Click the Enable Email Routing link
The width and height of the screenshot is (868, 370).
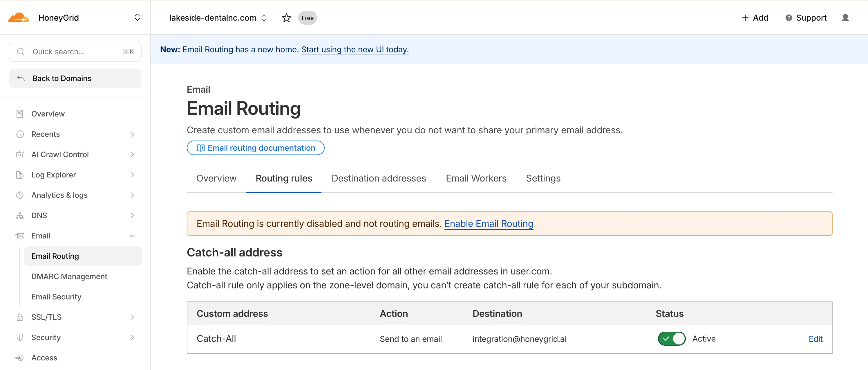coord(489,223)
